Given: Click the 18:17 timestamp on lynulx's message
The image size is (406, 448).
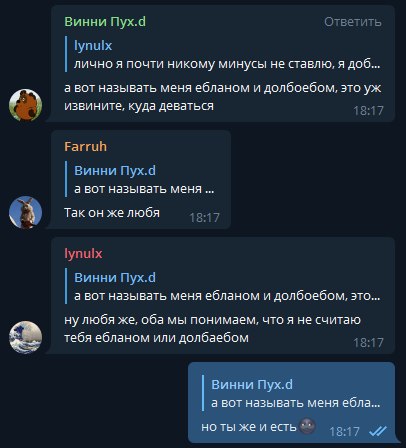Looking at the screenshot, I should pos(368,343).
